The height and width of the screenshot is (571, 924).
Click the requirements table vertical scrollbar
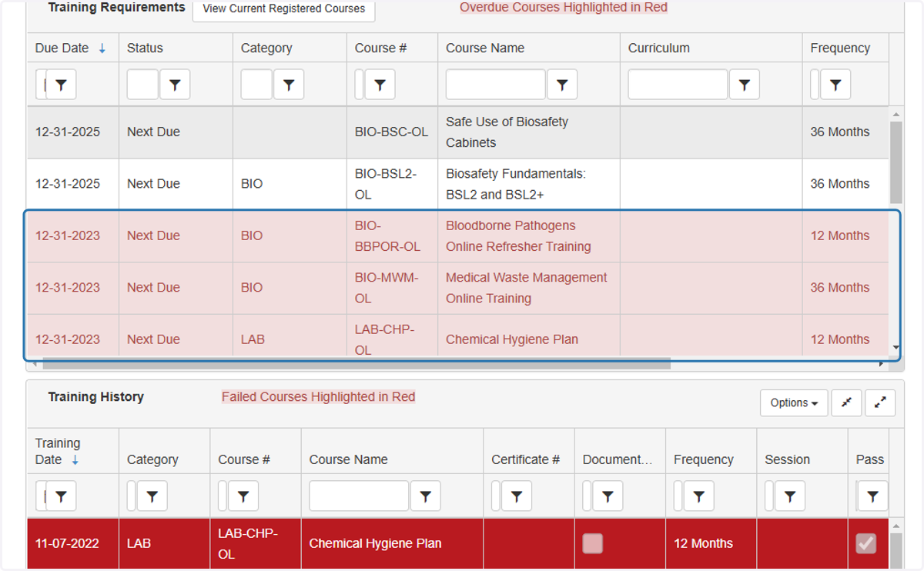(896, 162)
